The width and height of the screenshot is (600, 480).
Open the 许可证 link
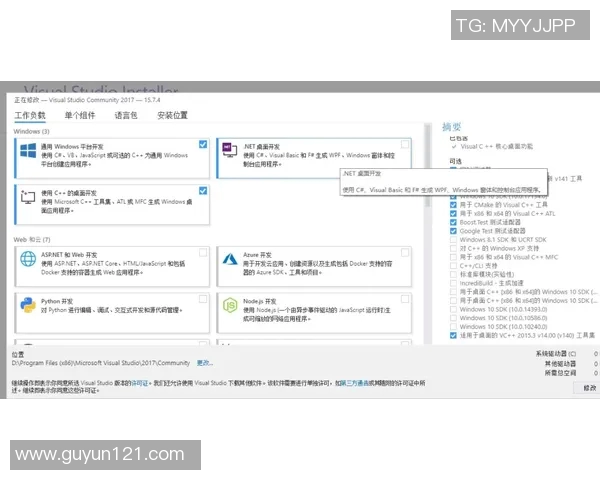[139, 383]
